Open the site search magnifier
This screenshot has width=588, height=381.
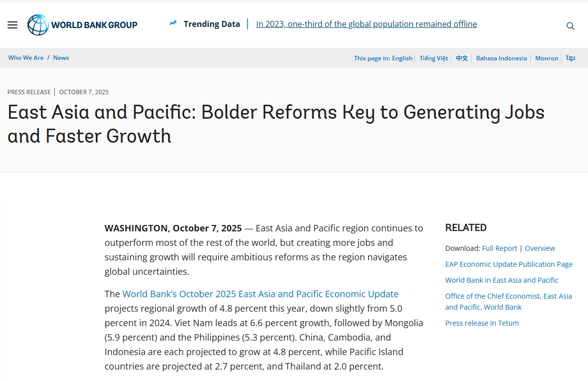point(570,26)
